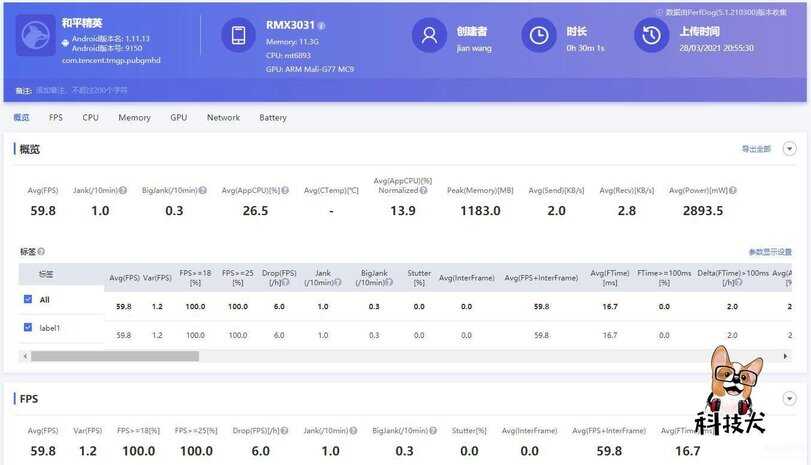811x465 pixels.
Task: Click Avg(AppCPU) value 26.5
Action: [256, 211]
